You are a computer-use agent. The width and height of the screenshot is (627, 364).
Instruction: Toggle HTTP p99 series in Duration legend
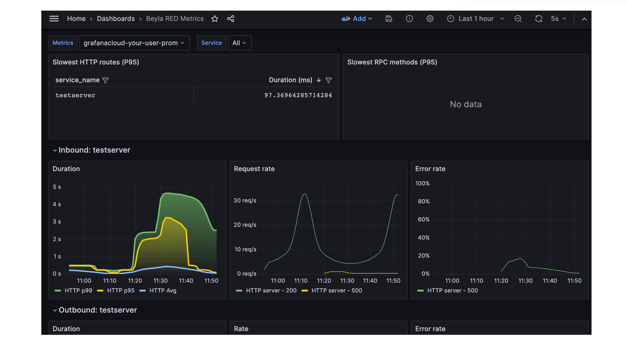coord(78,291)
